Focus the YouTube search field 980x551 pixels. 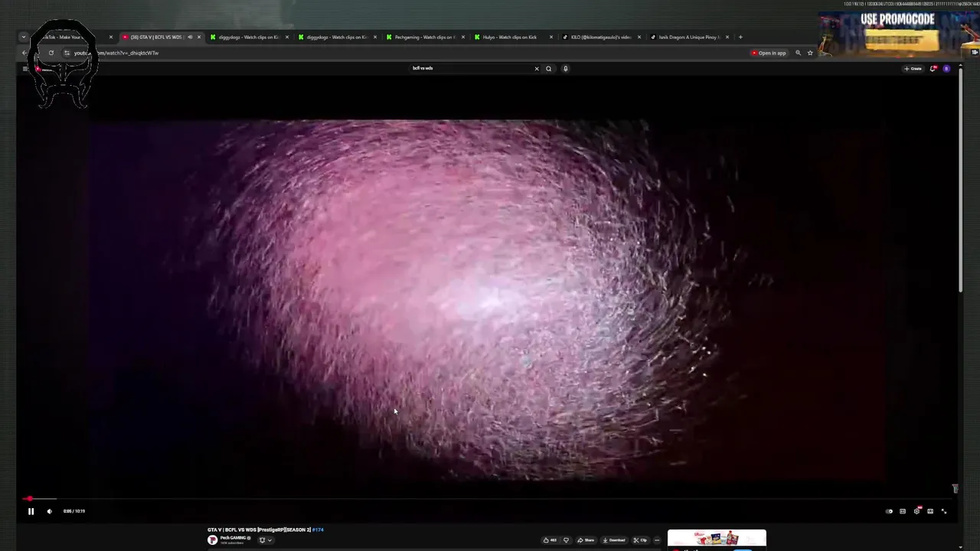coord(471,68)
